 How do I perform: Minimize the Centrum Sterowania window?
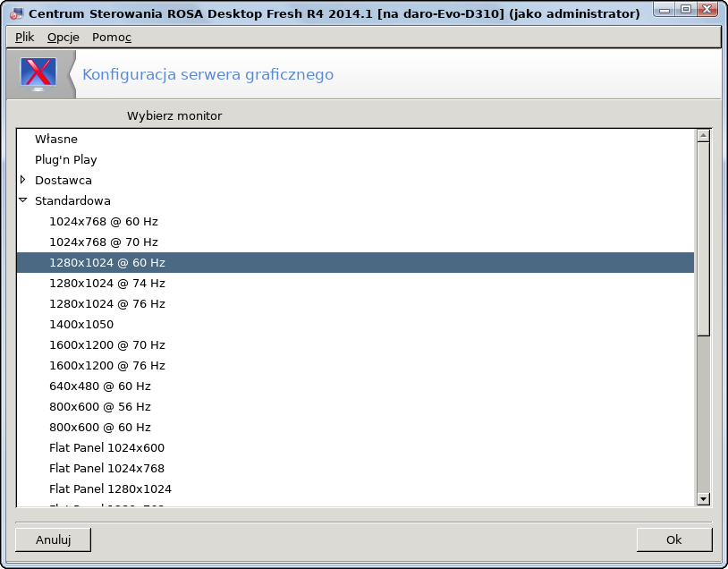pyautogui.click(x=665, y=9)
